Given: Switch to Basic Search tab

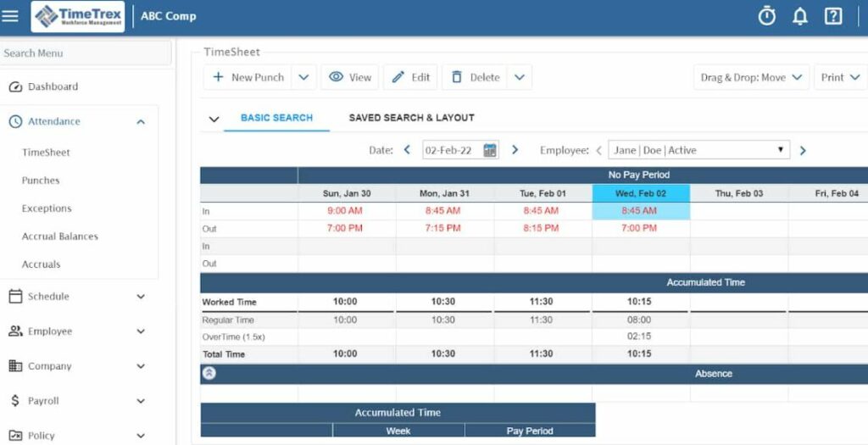Looking at the screenshot, I should tap(277, 118).
